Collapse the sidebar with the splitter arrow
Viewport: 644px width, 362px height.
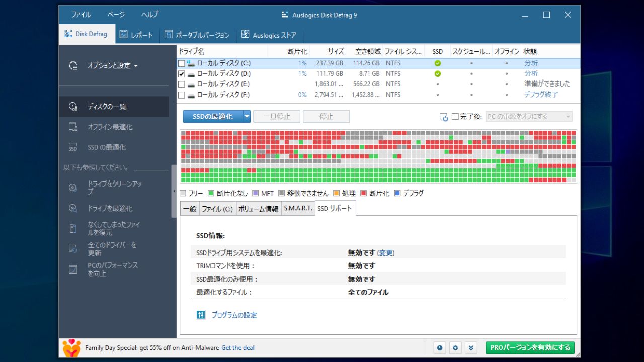[x=174, y=191]
